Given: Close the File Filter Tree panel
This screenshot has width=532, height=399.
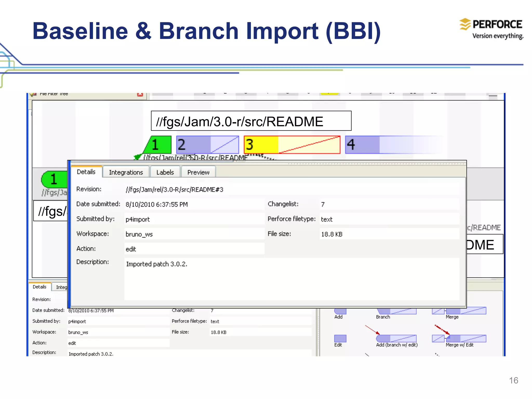Looking at the screenshot, I should click(x=140, y=94).
